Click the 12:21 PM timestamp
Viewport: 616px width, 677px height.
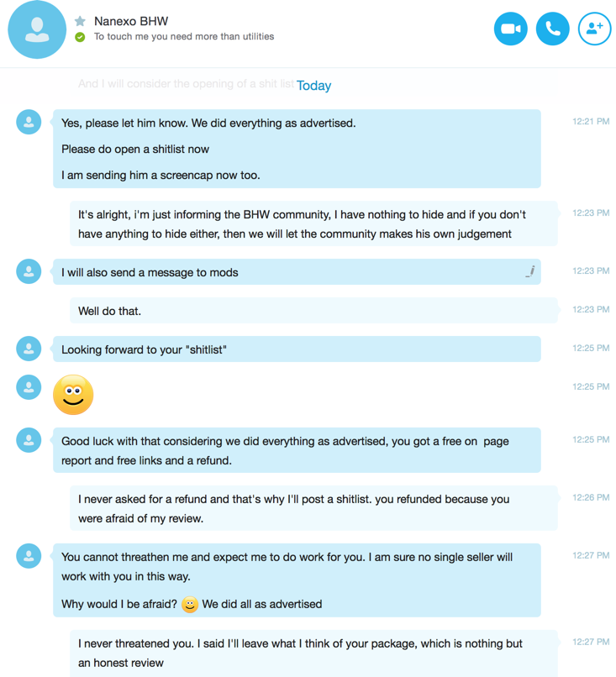click(591, 122)
